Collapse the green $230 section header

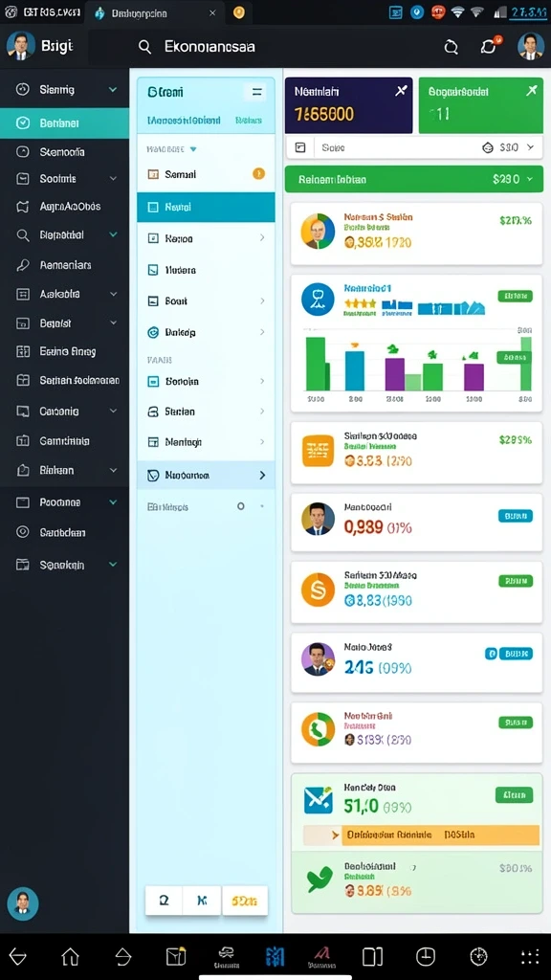click(x=530, y=179)
